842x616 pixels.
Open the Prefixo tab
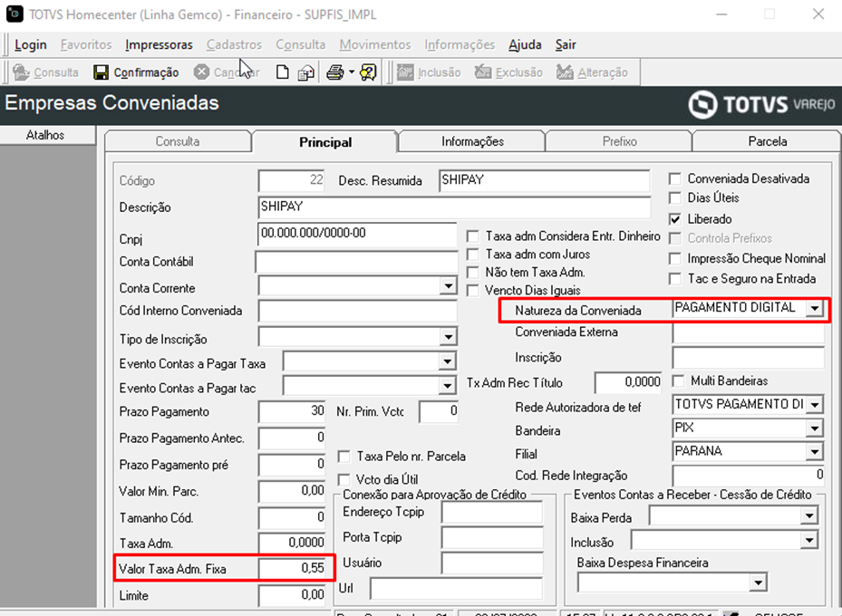(x=619, y=141)
